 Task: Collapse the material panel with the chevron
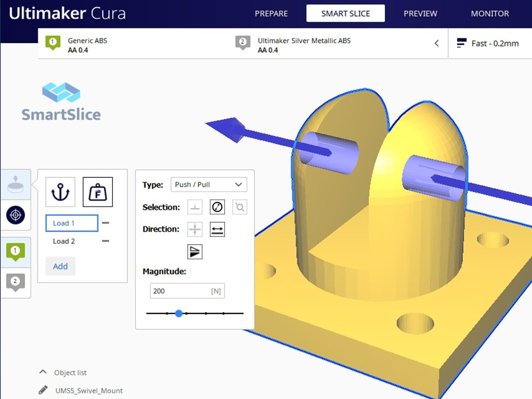pyautogui.click(x=437, y=43)
